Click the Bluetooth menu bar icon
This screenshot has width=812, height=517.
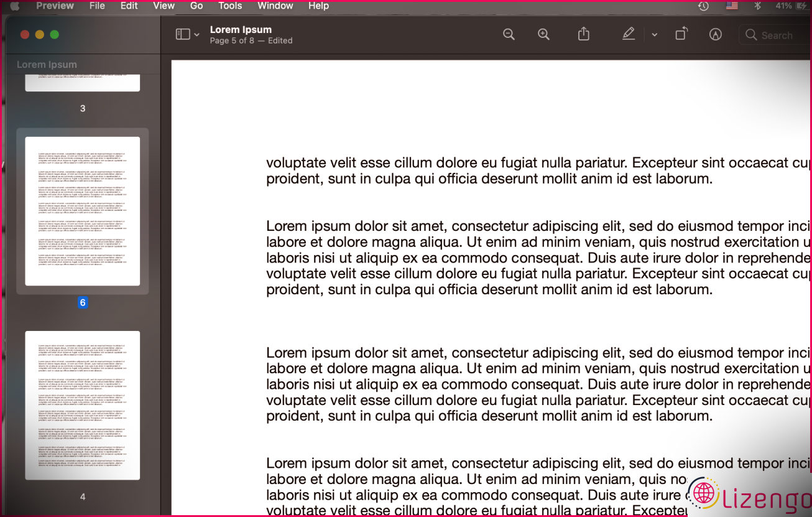point(757,6)
